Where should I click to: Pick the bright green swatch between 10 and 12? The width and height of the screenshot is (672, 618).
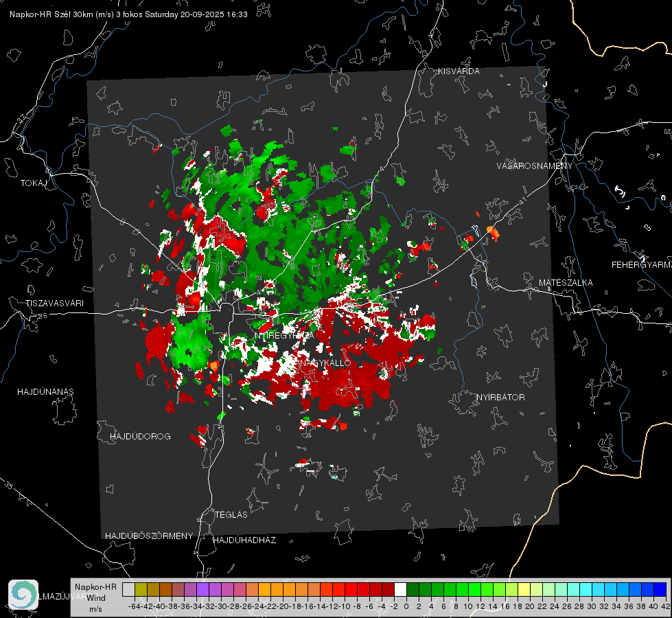pyautogui.click(x=474, y=589)
